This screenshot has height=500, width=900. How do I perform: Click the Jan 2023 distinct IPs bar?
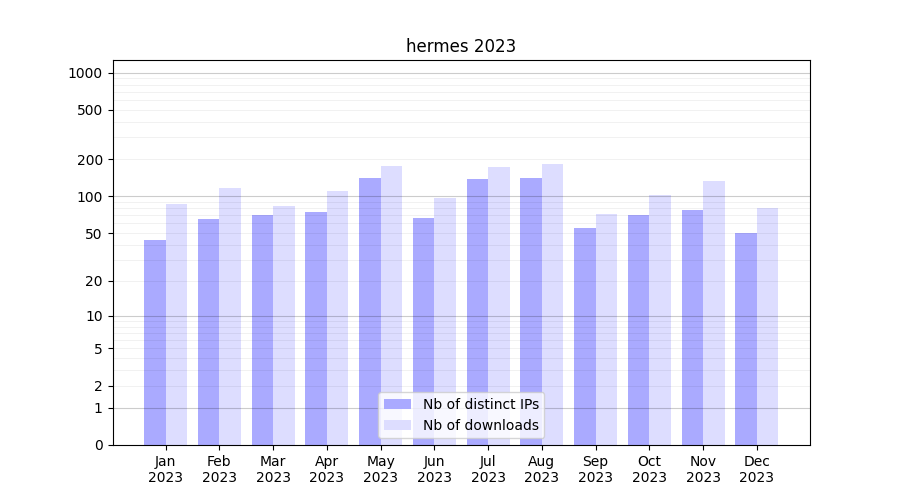[155, 342]
